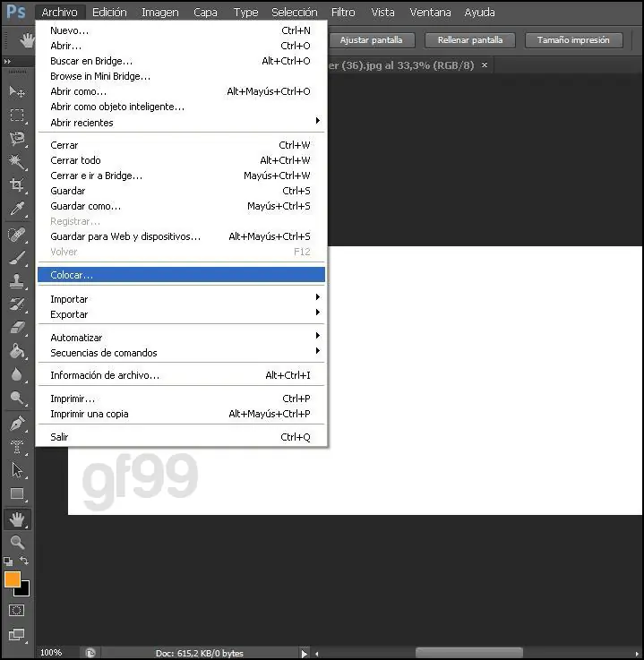644x660 pixels.
Task: Select the Rectangle shape tool
Action: pos(17,493)
